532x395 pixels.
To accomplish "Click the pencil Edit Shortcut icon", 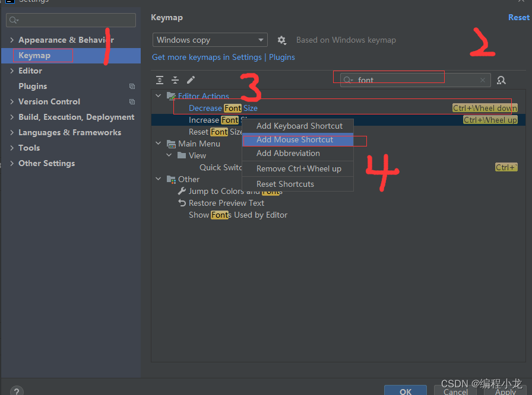I will pyautogui.click(x=191, y=80).
